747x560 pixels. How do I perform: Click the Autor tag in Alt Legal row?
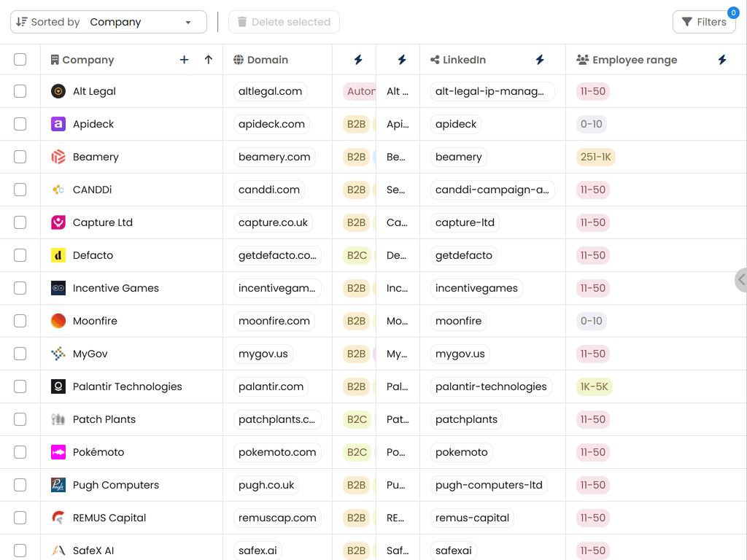click(x=360, y=91)
